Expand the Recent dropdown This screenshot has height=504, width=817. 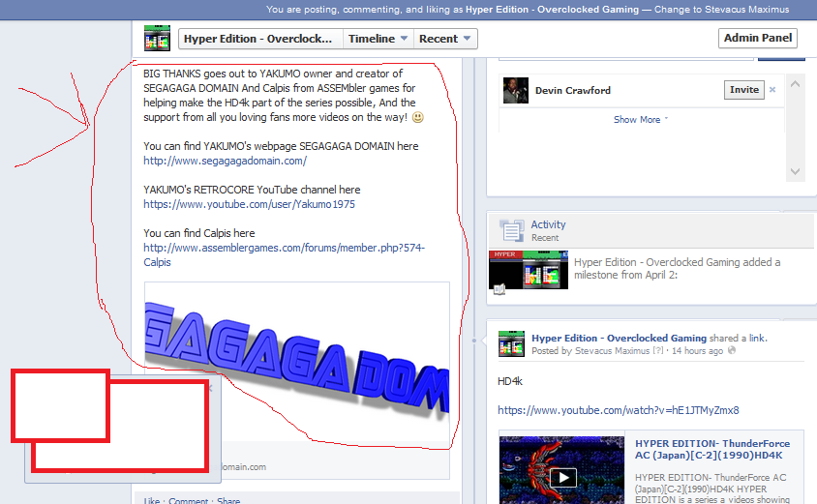[445, 39]
